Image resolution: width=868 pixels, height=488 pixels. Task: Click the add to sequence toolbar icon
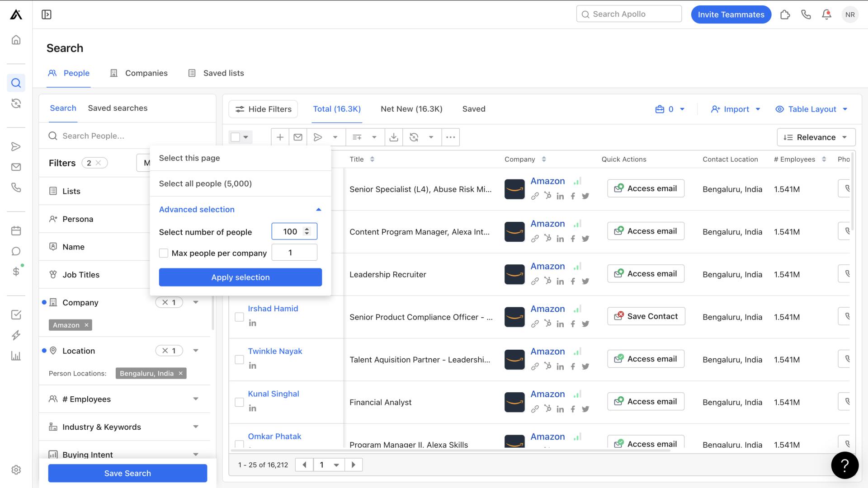point(318,137)
